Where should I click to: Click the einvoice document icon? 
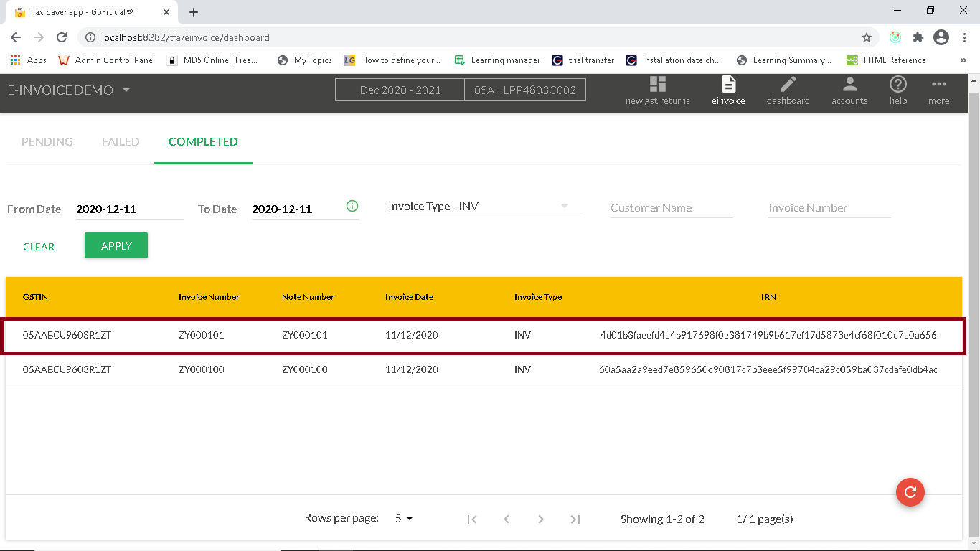pyautogui.click(x=728, y=85)
